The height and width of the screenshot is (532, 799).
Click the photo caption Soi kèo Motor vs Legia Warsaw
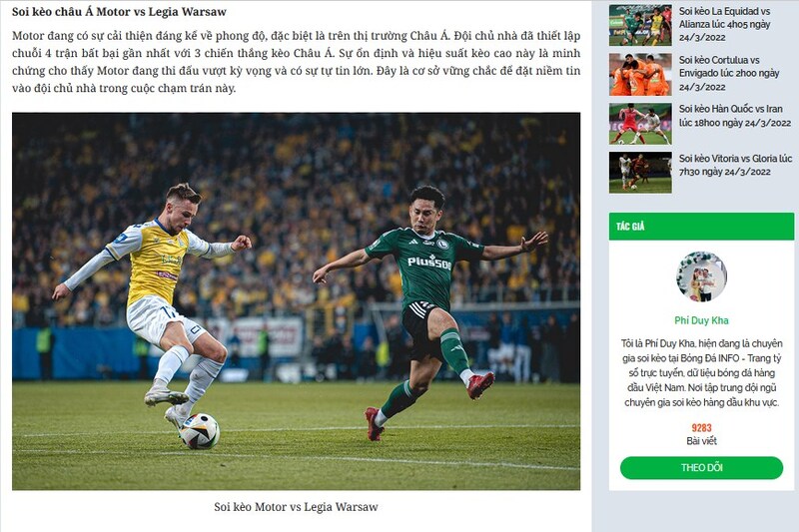tap(296, 507)
